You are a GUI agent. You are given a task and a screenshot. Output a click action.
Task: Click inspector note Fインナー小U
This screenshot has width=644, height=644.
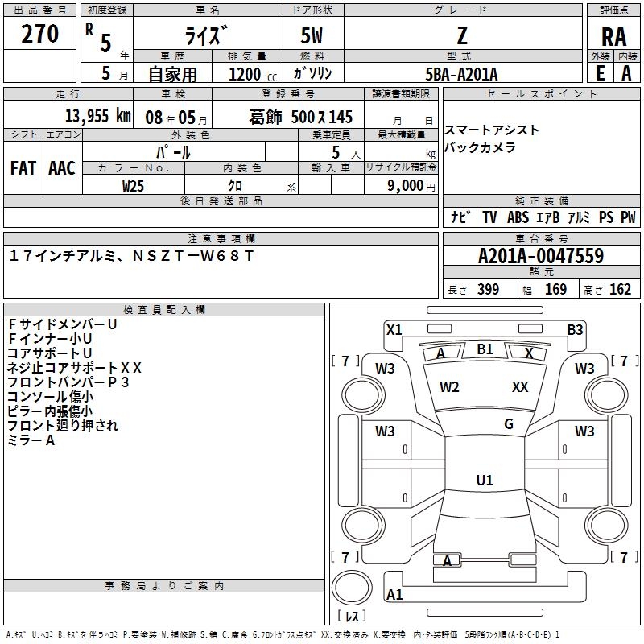pos(50,339)
